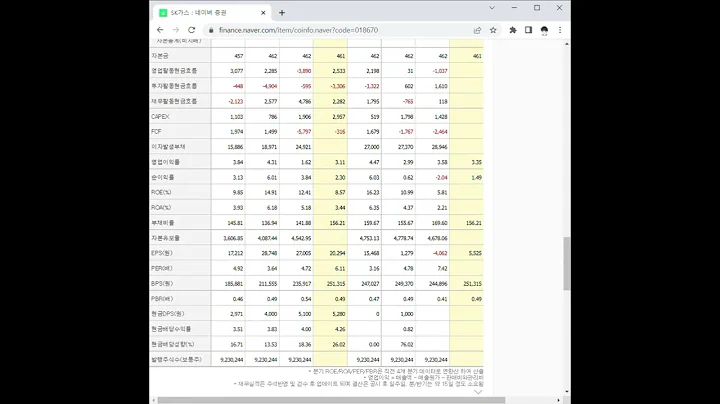The width and height of the screenshot is (720, 404).
Task: Expand the chevron below the footnotes
Action: (x=478, y=392)
